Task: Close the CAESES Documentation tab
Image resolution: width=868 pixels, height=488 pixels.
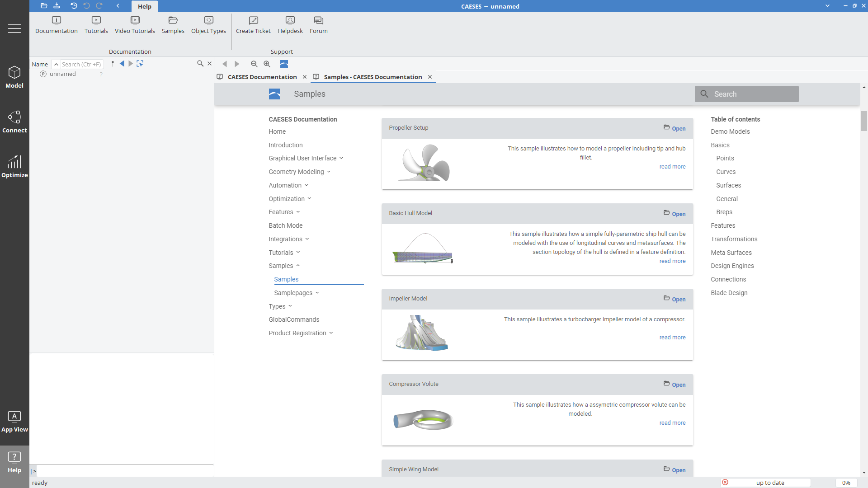Action: coord(305,77)
